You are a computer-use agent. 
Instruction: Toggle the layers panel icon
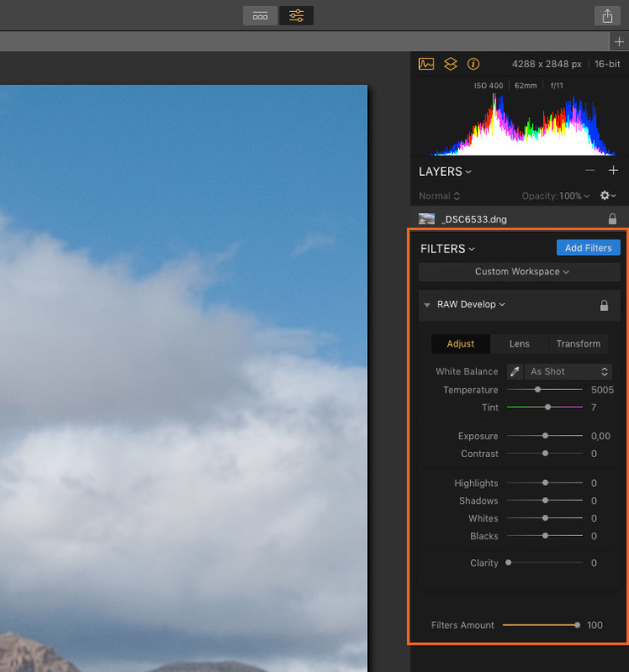(x=450, y=64)
